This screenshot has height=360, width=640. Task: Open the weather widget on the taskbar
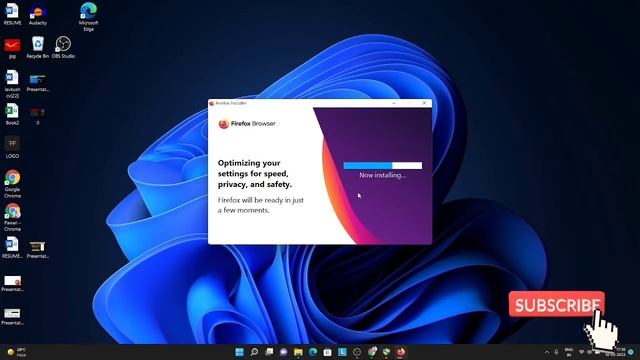17,352
